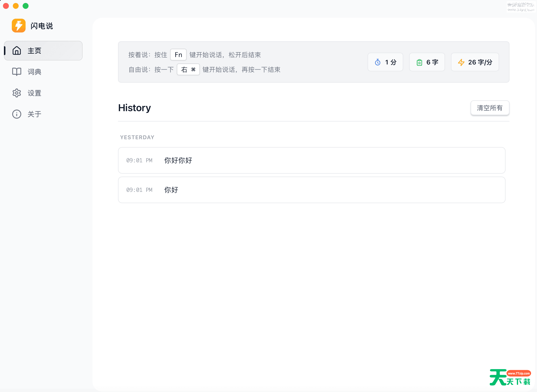537x392 pixels.
Task: Click the 闪电说 lightning app logo
Action: pyautogui.click(x=18, y=25)
